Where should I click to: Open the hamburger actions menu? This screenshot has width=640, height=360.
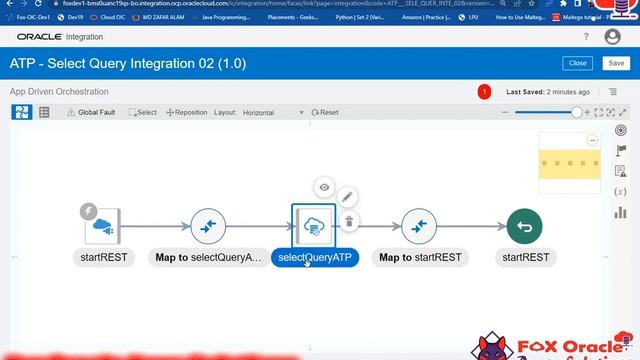[613, 92]
